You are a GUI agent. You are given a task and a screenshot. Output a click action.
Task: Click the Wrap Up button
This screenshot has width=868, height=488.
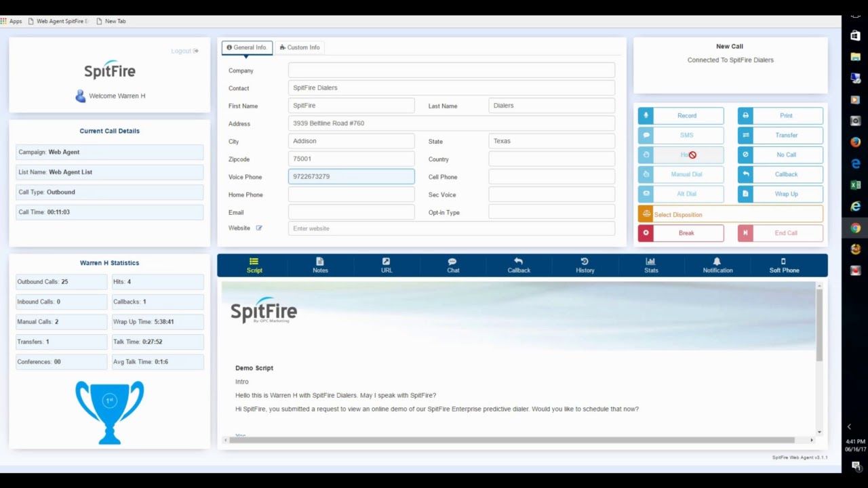[x=781, y=194]
